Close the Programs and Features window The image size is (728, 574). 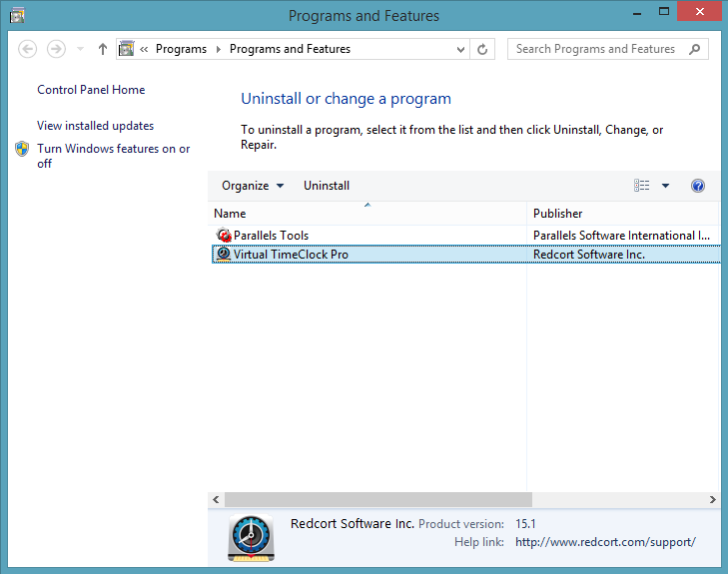699,12
